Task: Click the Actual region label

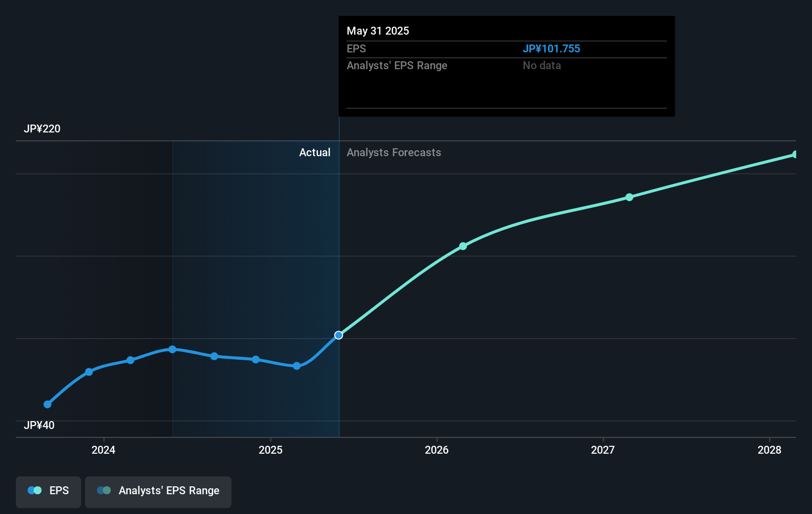Action: coord(315,153)
